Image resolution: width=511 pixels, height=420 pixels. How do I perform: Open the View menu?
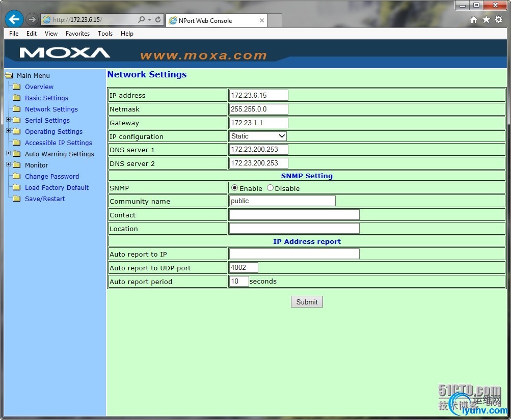coord(51,34)
